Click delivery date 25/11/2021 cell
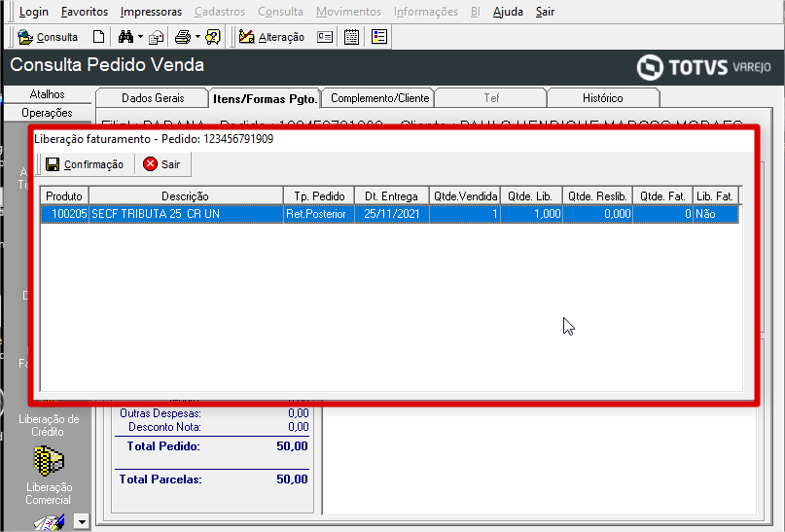785x532 pixels. tap(391, 214)
